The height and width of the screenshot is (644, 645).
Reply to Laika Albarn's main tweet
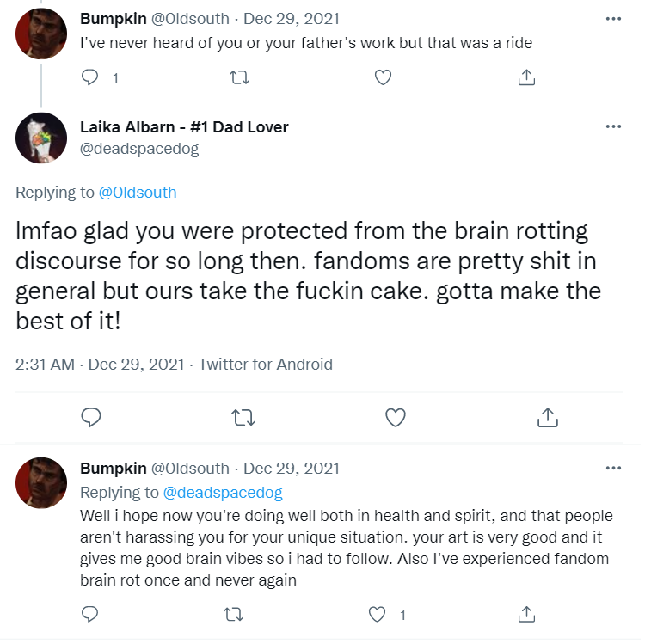pos(91,418)
